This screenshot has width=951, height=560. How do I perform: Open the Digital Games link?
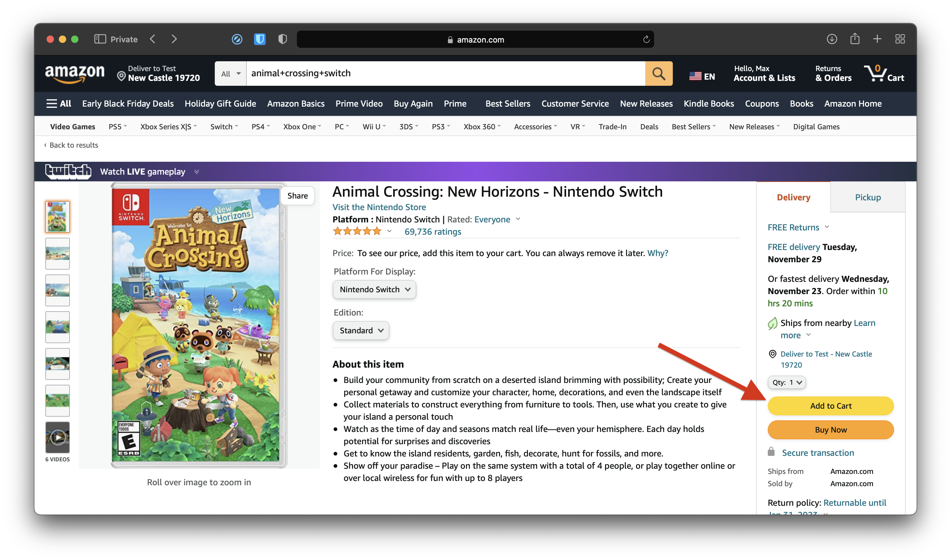coord(816,127)
